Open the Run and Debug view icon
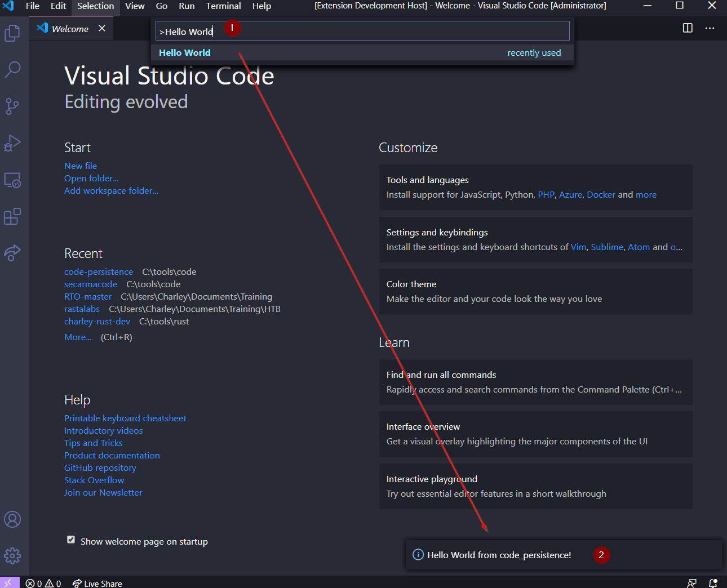The width and height of the screenshot is (727, 588). click(x=12, y=143)
